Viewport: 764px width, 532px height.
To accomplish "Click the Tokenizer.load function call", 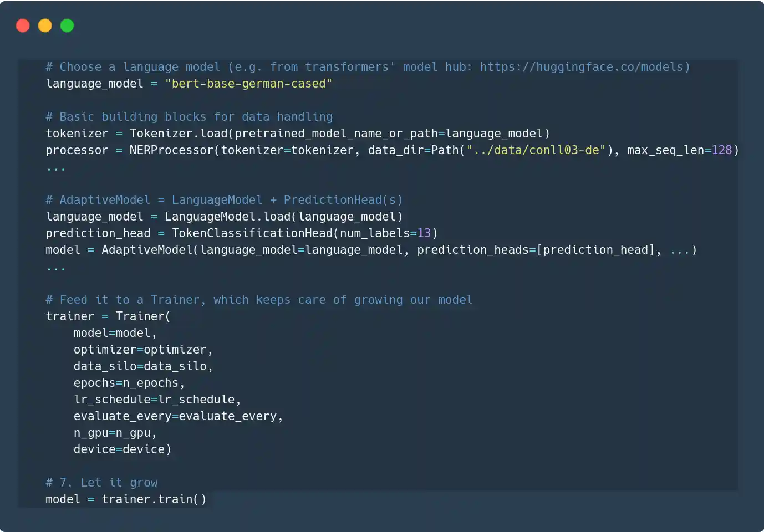I will [181, 133].
